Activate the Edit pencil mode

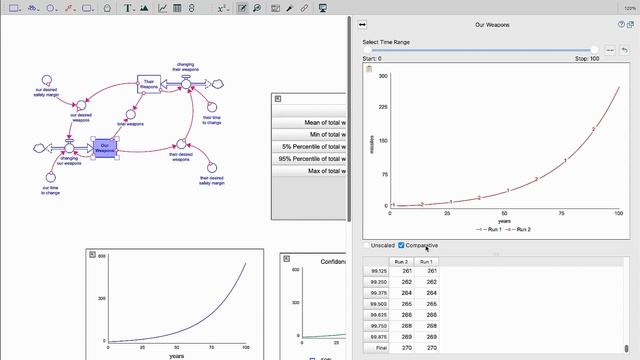[242, 8]
